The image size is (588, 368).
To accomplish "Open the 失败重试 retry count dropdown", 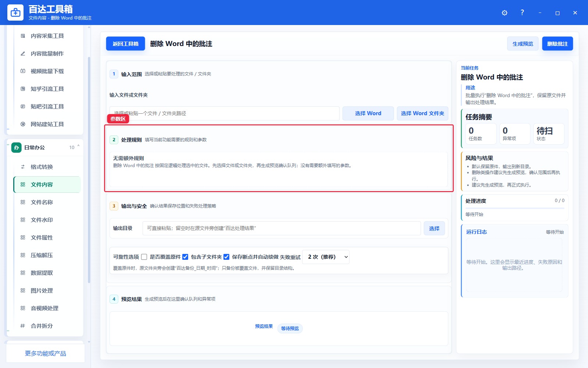I will [326, 257].
